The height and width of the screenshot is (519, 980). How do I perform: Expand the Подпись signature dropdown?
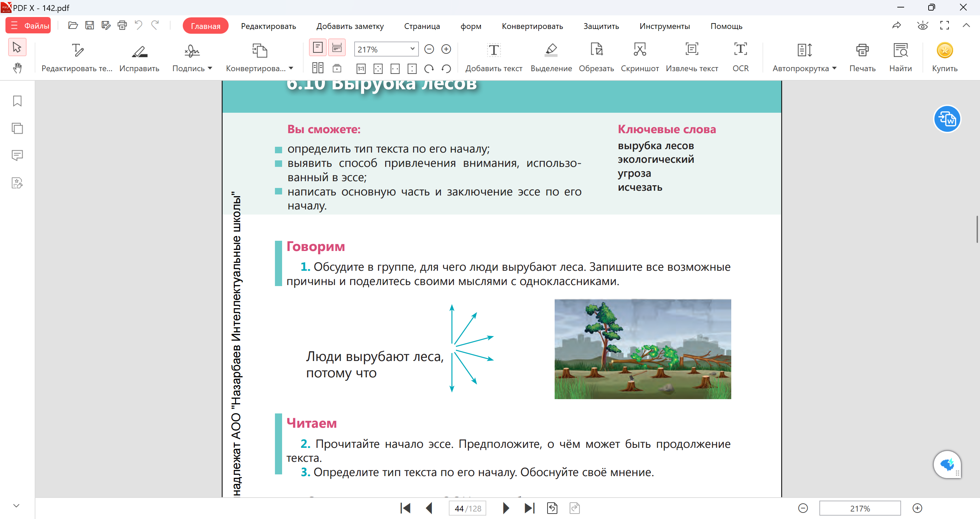(210, 68)
